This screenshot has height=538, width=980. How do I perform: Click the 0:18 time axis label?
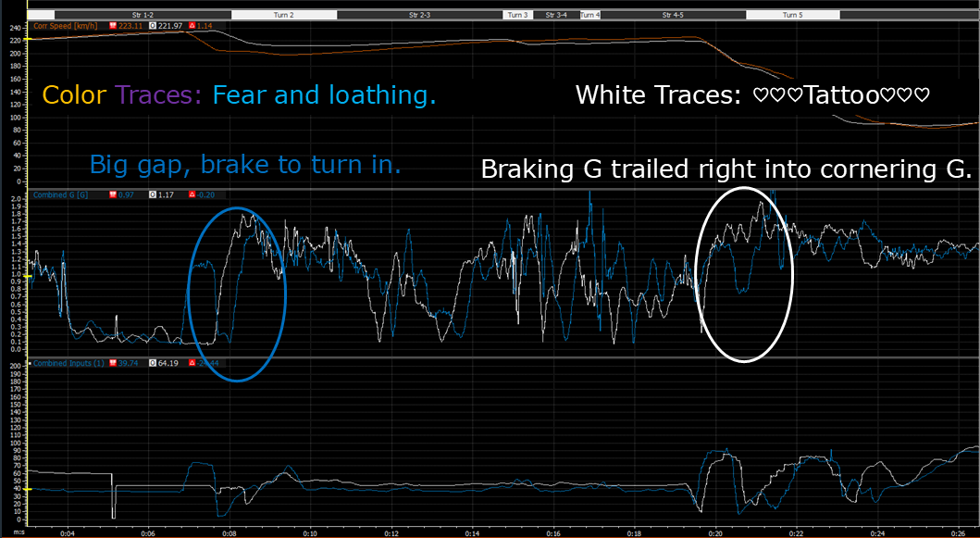point(635,533)
